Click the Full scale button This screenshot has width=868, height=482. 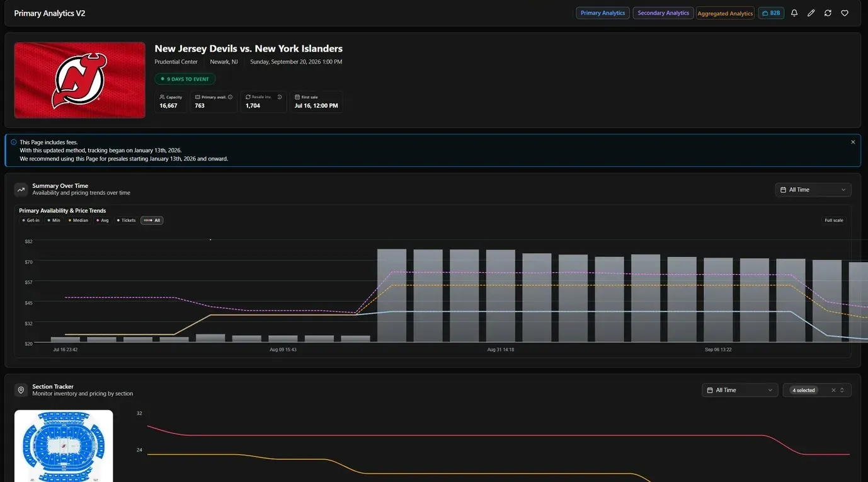point(833,221)
